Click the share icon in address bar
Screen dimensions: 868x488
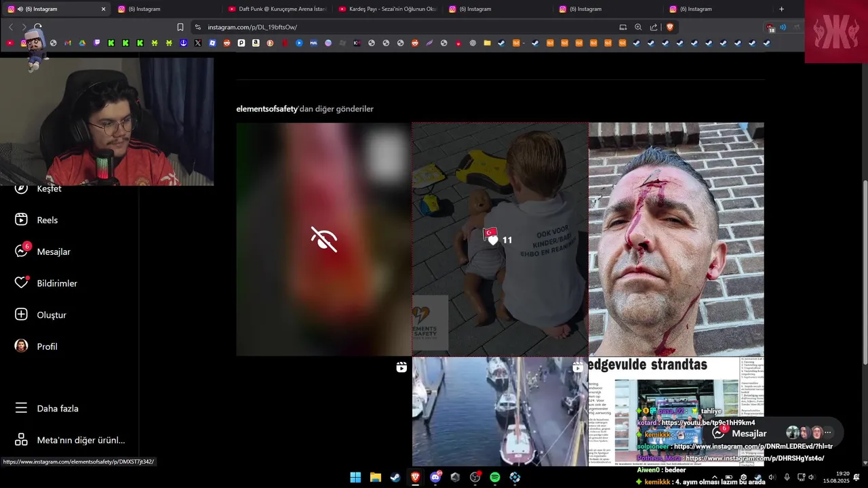654,27
